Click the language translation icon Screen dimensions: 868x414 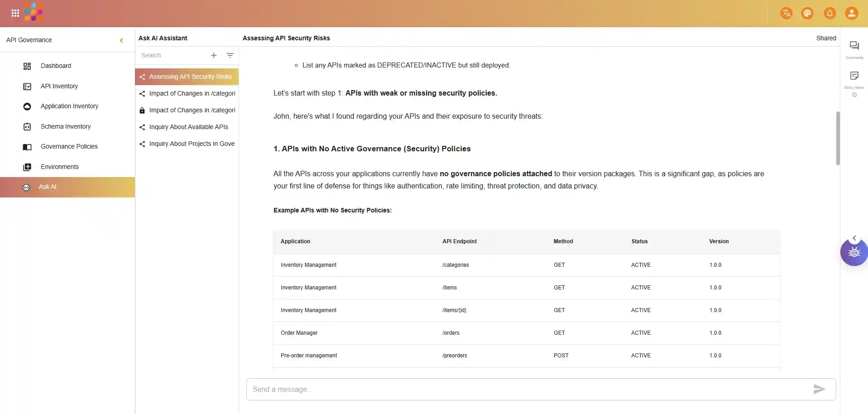[786, 13]
